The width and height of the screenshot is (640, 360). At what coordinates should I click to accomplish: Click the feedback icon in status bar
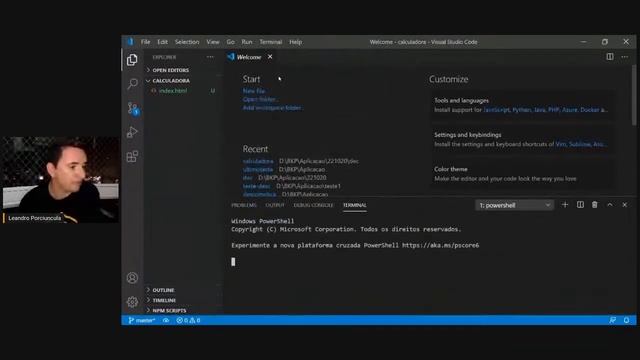pyautogui.click(x=613, y=320)
